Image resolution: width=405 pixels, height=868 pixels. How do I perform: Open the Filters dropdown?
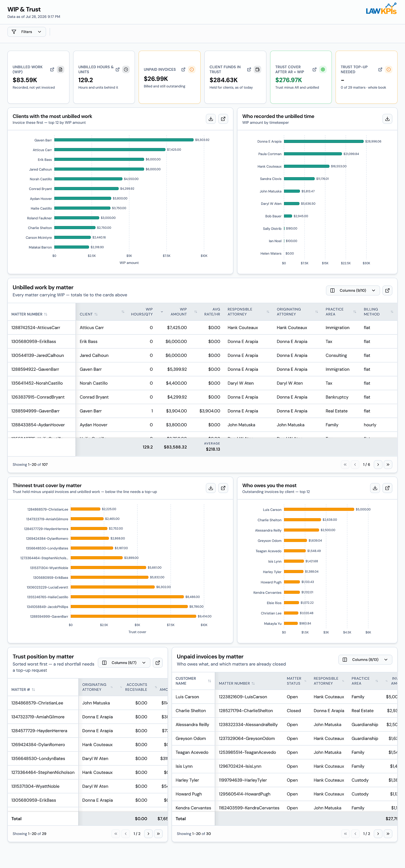pyautogui.click(x=27, y=32)
